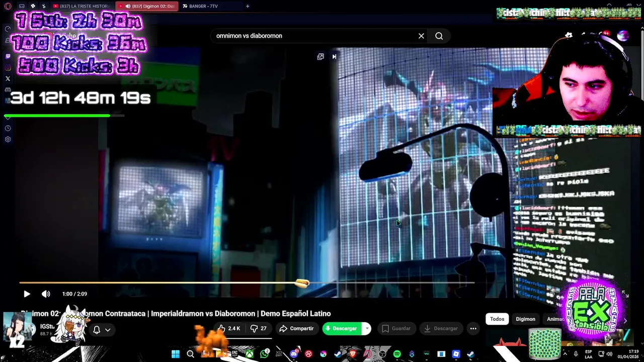This screenshot has height=362, width=644.
Task: Open the notification bell dropdown
Action: 102,330
